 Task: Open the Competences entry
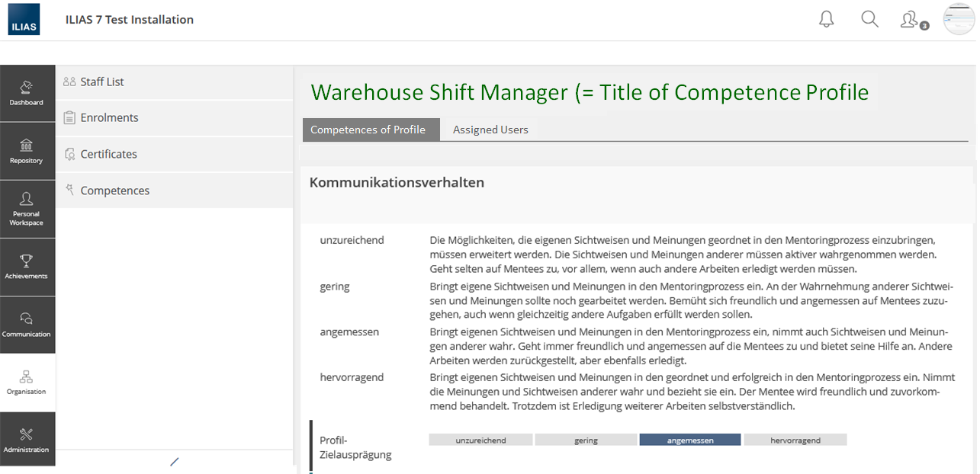pyautogui.click(x=114, y=191)
